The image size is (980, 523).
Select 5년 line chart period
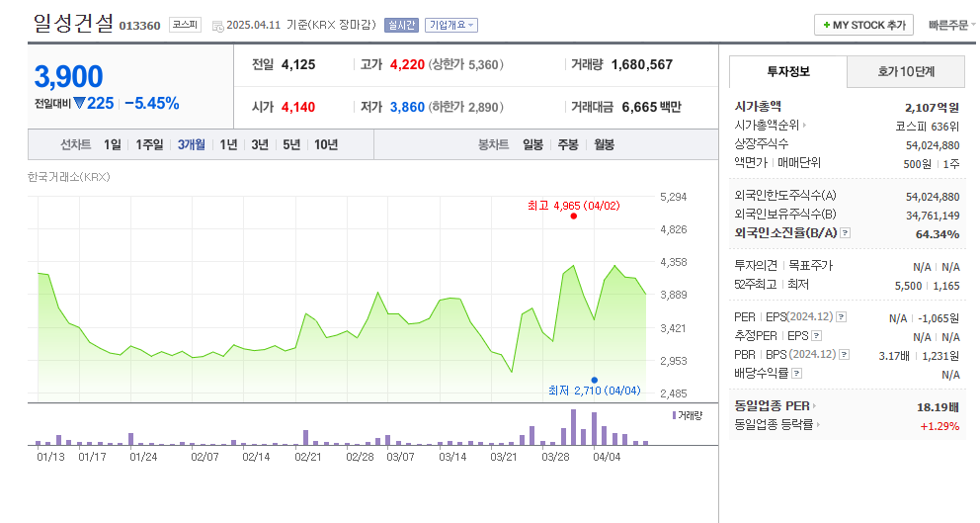tap(291, 145)
